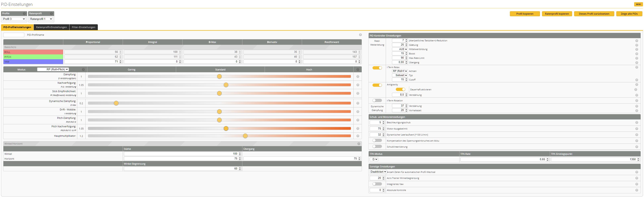The width and height of the screenshot is (644, 205).
Task: Click the Dynamische Dämpfung slider handle
Action: tap(116, 103)
